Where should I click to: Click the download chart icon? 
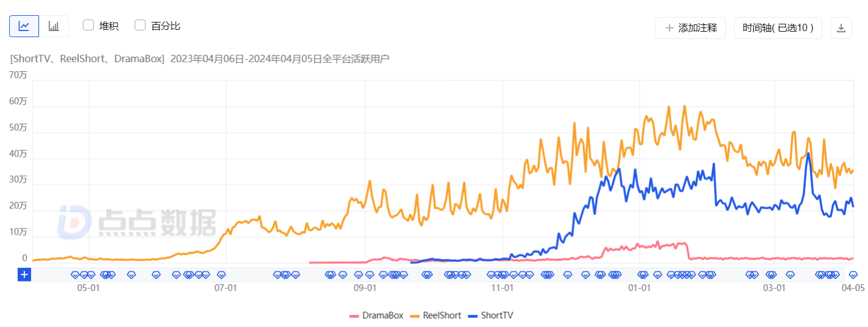click(x=841, y=28)
